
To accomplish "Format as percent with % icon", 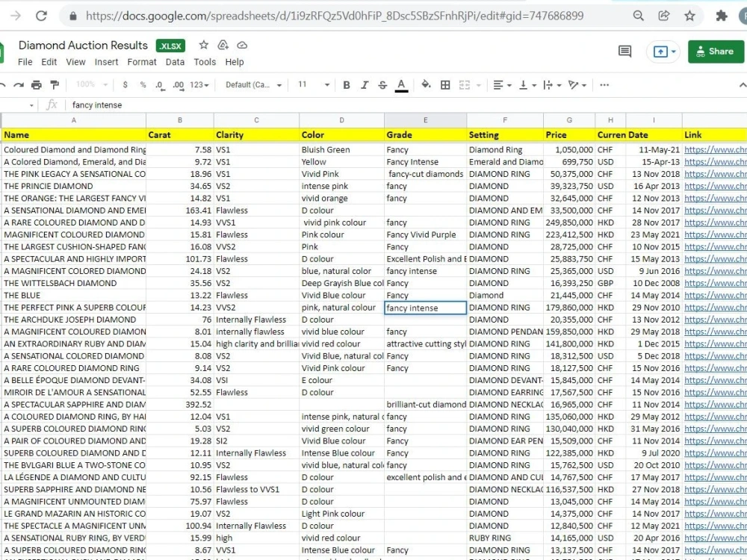I will [x=143, y=85].
